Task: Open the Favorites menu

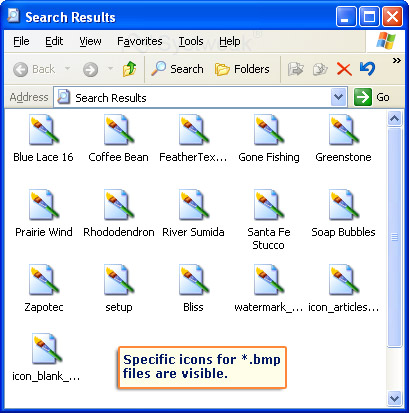Action: (x=140, y=41)
